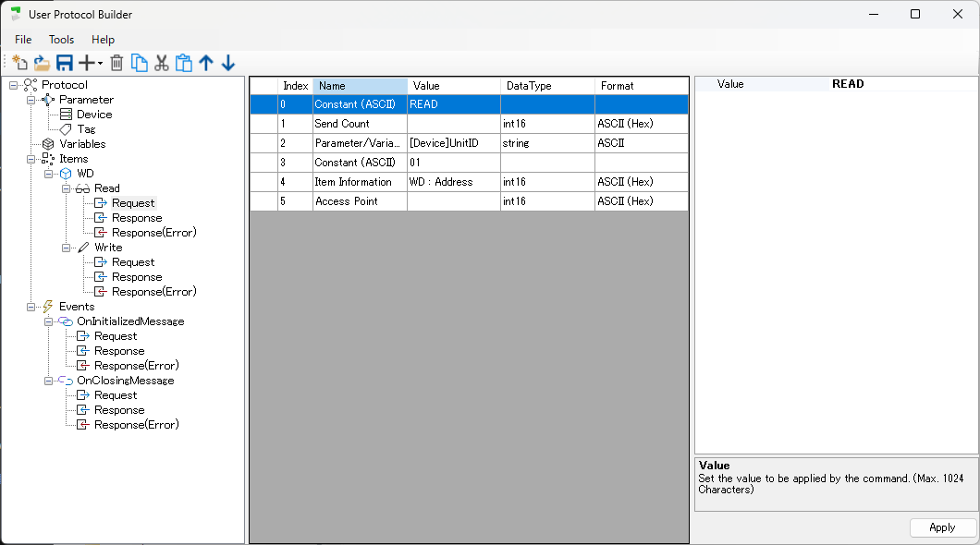Collapse the Write node under WD

tap(67, 248)
